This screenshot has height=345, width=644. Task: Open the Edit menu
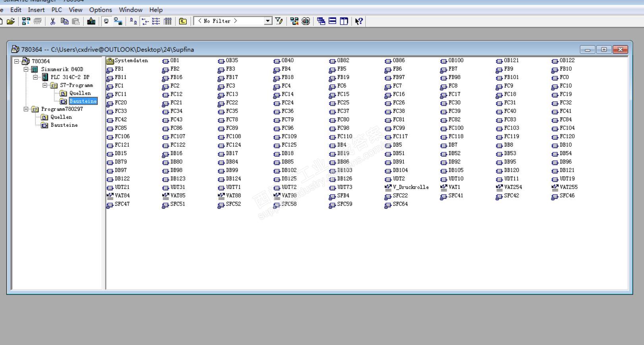tap(16, 10)
